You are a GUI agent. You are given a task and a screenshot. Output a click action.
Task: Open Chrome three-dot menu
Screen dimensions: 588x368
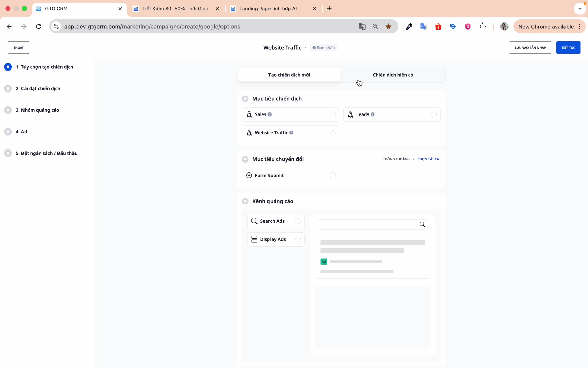point(580,27)
